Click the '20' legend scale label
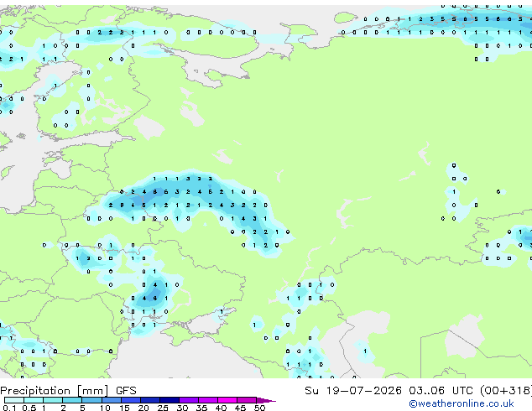532x411 pixels. (x=143, y=408)
